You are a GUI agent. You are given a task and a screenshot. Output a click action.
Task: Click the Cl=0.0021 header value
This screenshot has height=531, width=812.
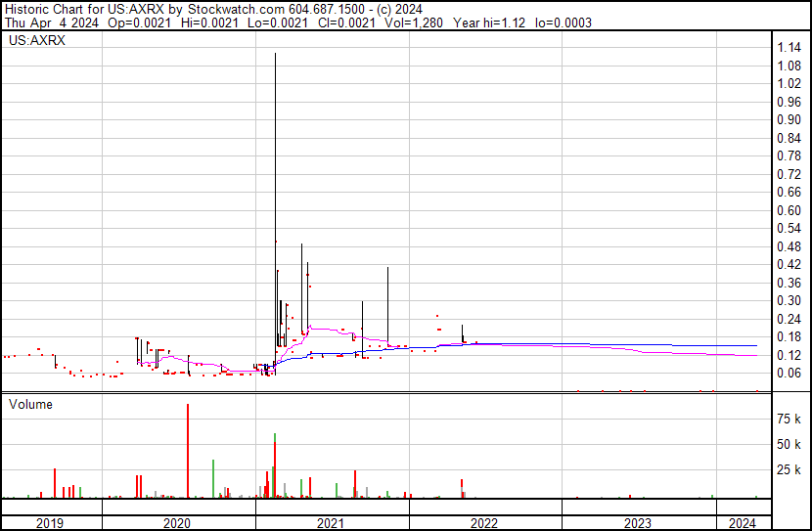(x=346, y=22)
